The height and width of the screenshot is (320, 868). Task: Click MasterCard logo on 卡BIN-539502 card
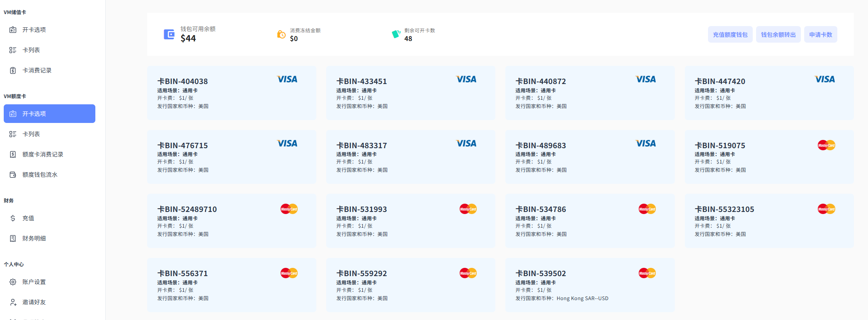pos(647,273)
